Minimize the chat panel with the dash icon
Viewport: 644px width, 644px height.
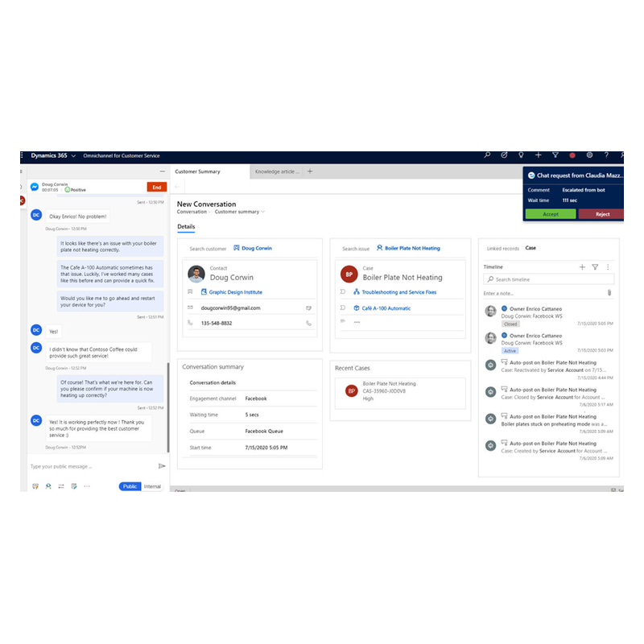163,171
